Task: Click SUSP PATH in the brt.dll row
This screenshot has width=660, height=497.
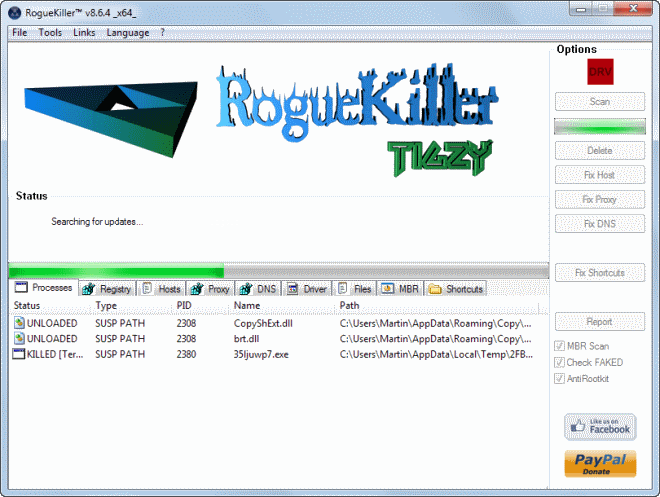Action: (120, 339)
